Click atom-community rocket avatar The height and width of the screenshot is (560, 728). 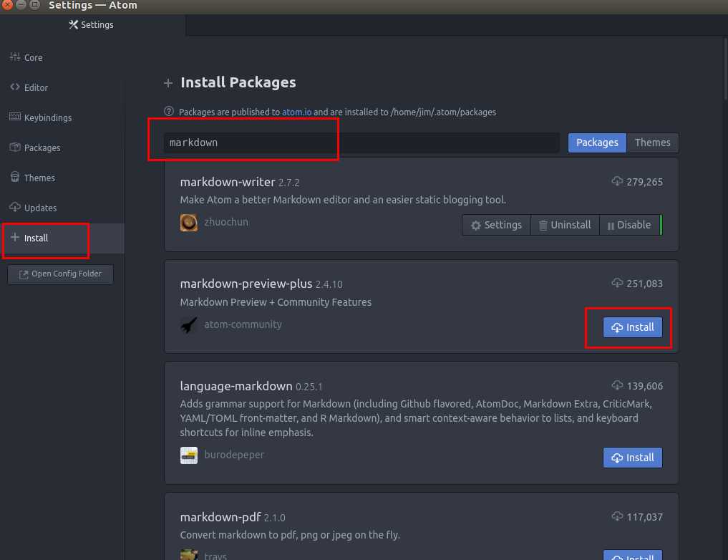[x=189, y=324]
